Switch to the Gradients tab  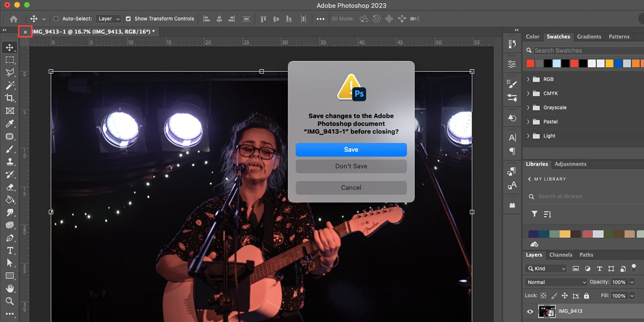[589, 37]
